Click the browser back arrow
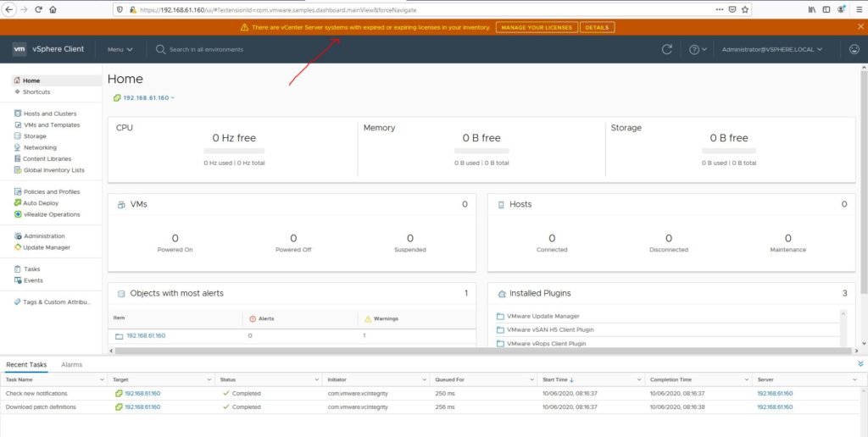 click(8, 9)
